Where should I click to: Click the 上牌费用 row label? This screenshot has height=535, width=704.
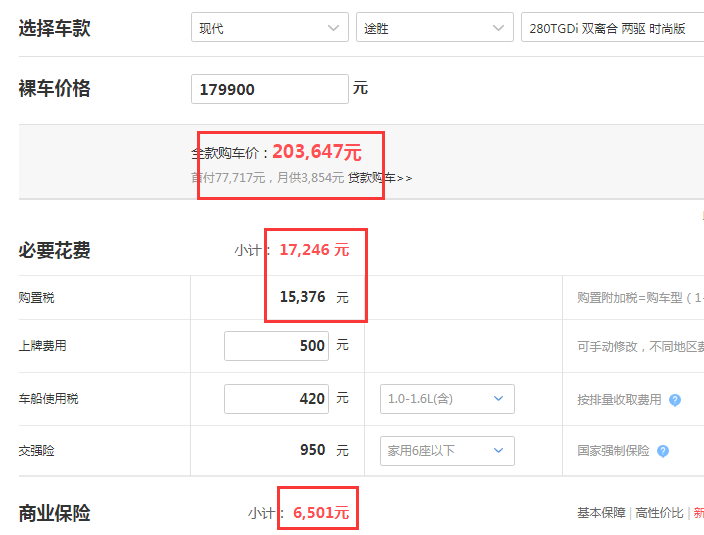[43, 346]
